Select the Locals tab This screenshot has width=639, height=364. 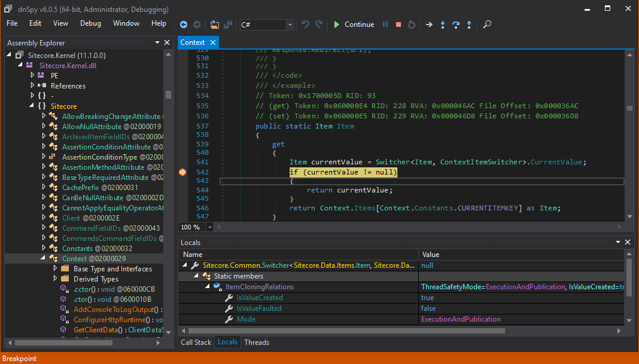[227, 342]
